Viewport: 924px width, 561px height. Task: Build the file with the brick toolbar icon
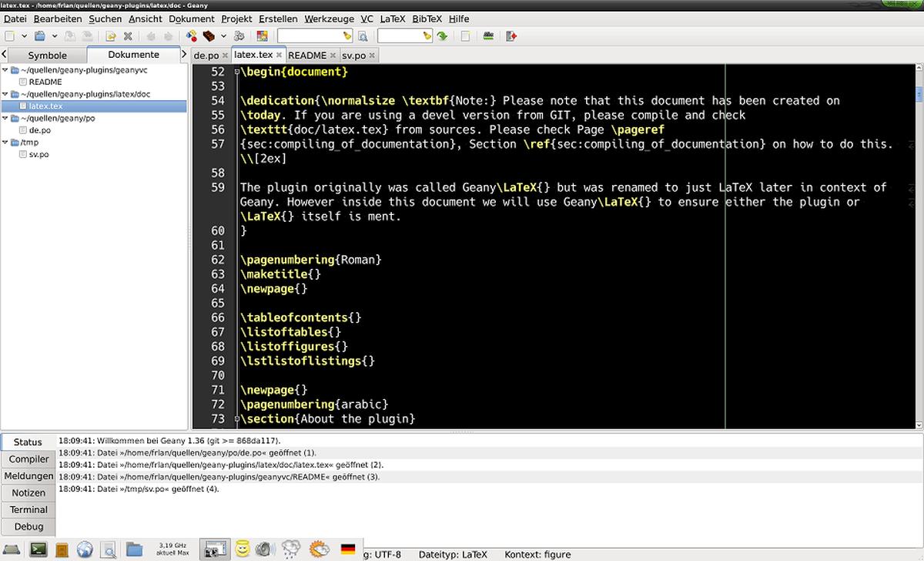tap(209, 35)
